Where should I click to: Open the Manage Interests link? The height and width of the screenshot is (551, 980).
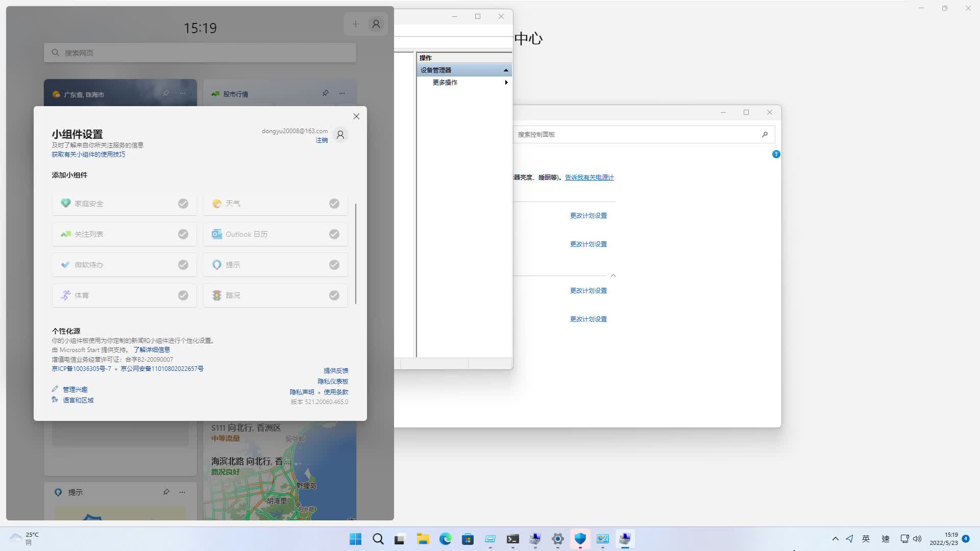[75, 389]
